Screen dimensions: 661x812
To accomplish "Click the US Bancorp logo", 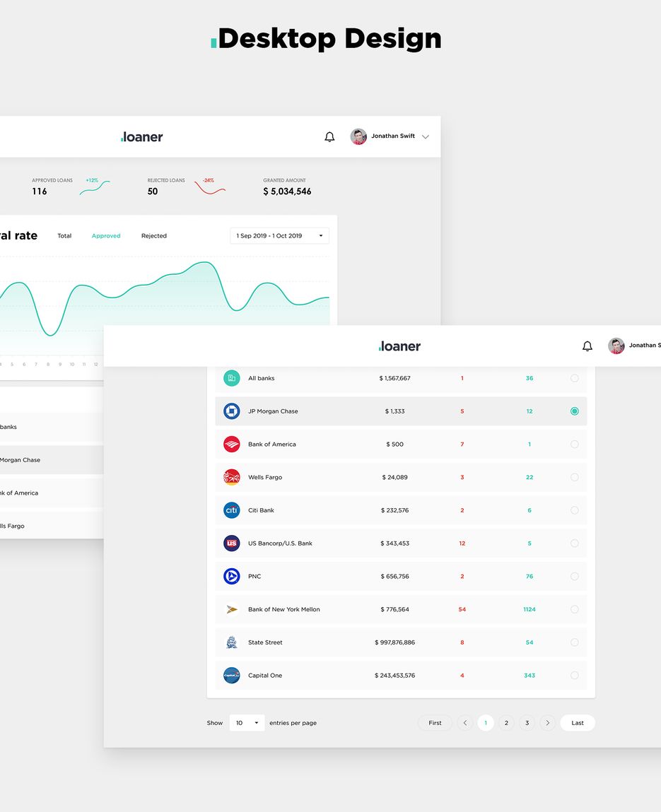I will point(232,543).
